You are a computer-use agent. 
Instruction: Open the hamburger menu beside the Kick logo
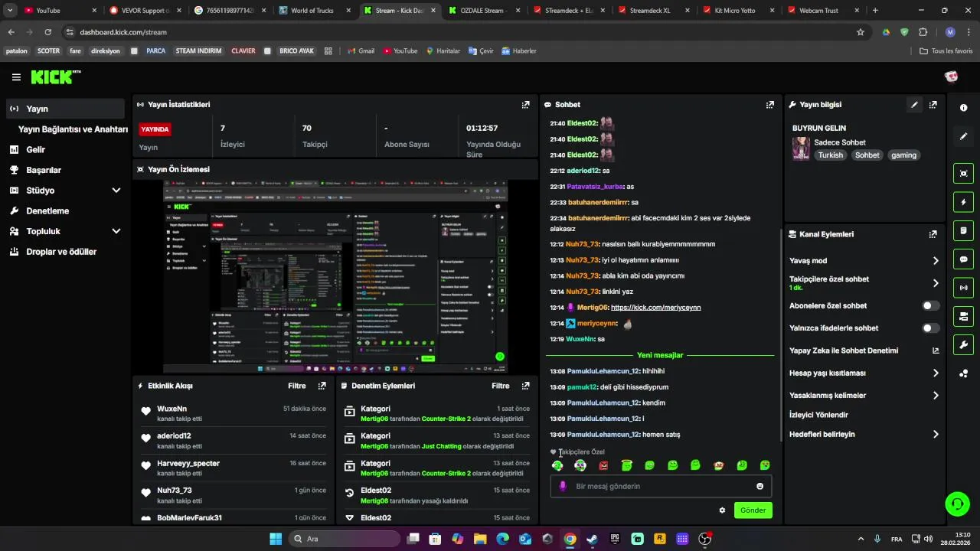pos(16,77)
